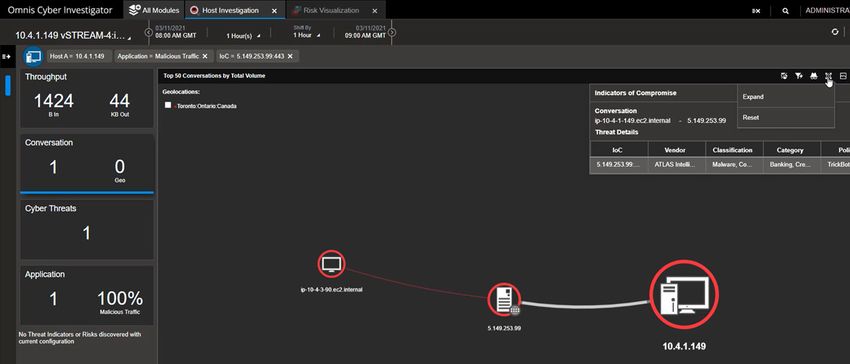850x364 pixels.
Task: Click the 08:00 AM GMT start time
Action: coord(176,35)
